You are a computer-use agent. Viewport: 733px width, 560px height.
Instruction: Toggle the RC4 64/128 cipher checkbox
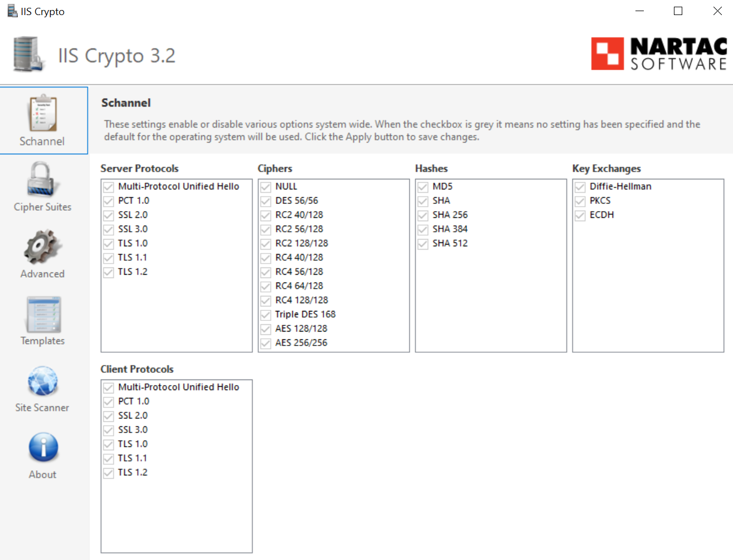[x=266, y=286]
